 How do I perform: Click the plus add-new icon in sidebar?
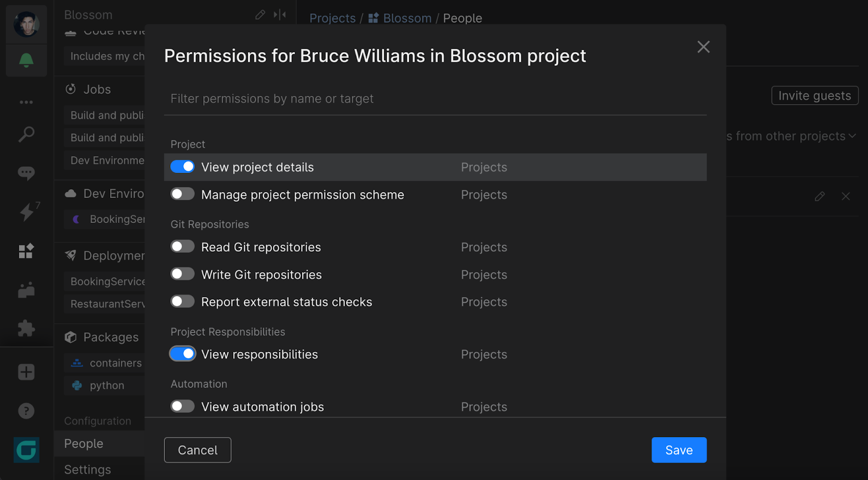coord(26,372)
